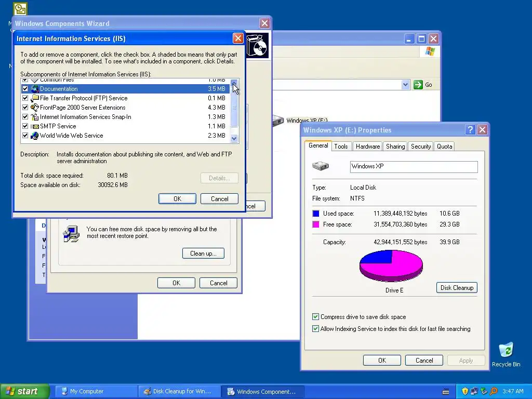
Task: Click the restore point computer icon in Disk Cleanup
Action: (71, 234)
